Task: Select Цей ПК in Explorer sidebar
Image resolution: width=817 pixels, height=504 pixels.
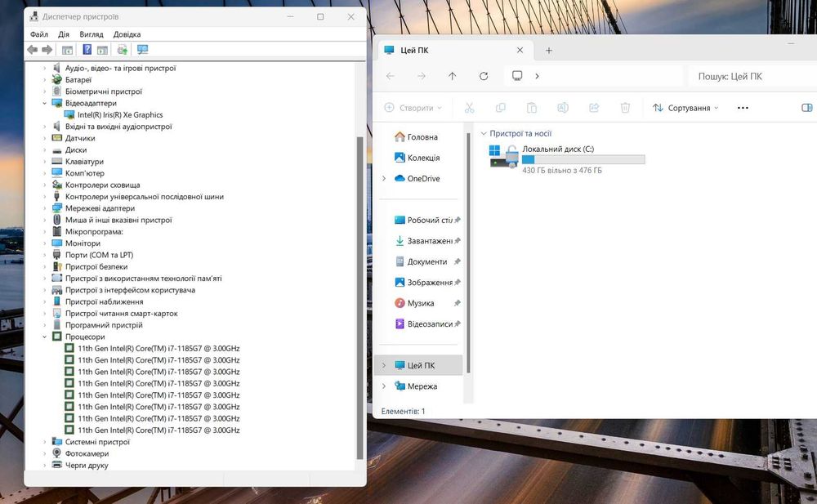Action: (418, 365)
